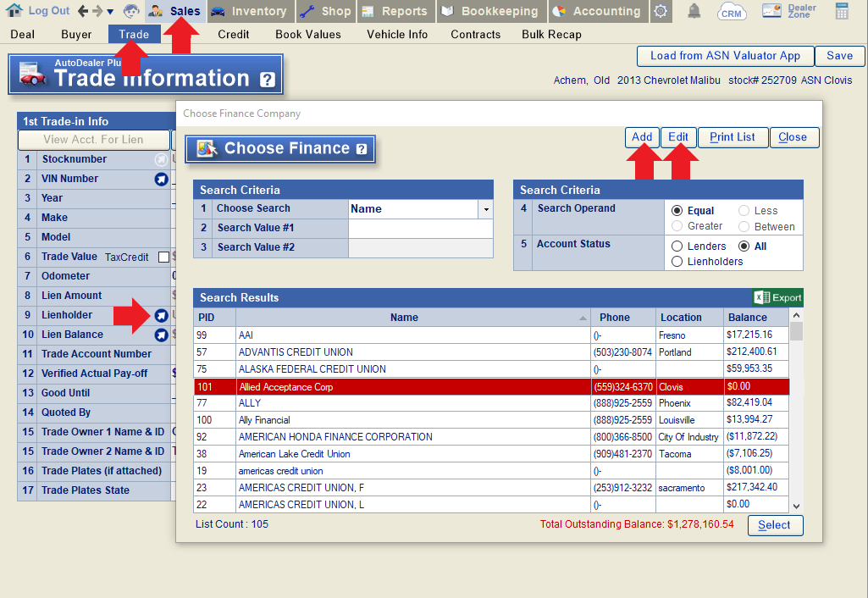Open the Choose Search dropdown
Viewport: 868px width, 598px height.
[485, 209]
